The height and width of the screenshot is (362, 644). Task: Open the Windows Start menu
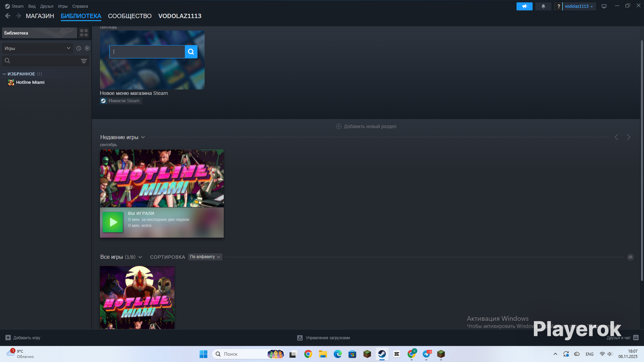(x=204, y=354)
